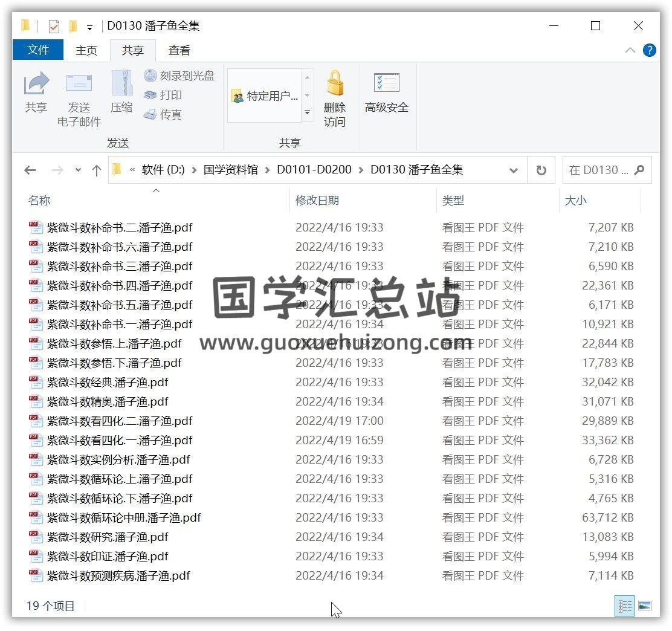Open recent locations dropdown arrow
This screenshot has width=672, height=631.
tap(78, 170)
